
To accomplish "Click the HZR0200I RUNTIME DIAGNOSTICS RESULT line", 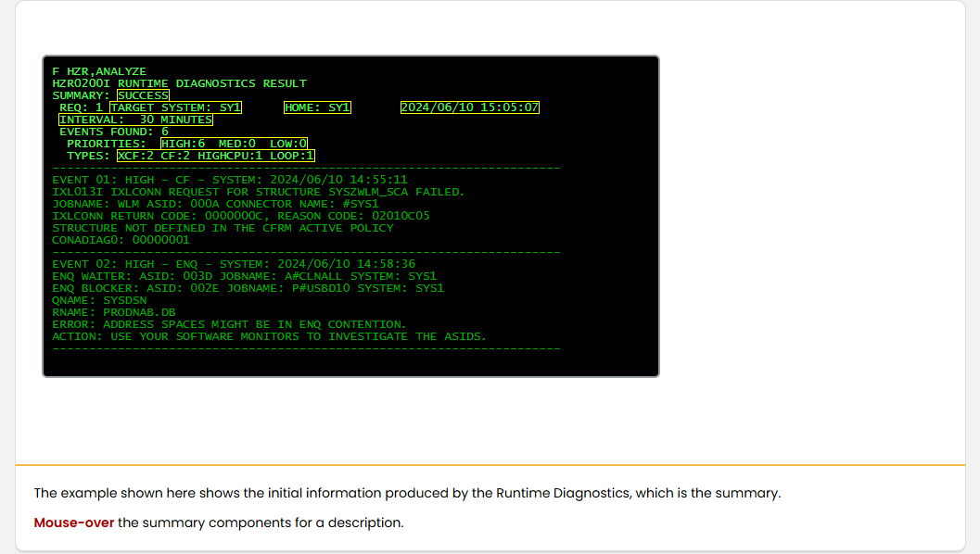I will [x=179, y=83].
